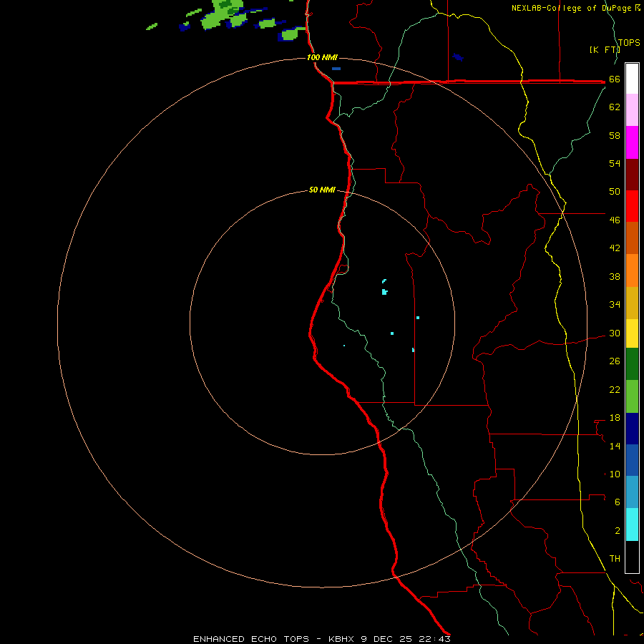Pick the bright orange legend swatch
Viewport: 644px width, 644px height.
(632, 270)
